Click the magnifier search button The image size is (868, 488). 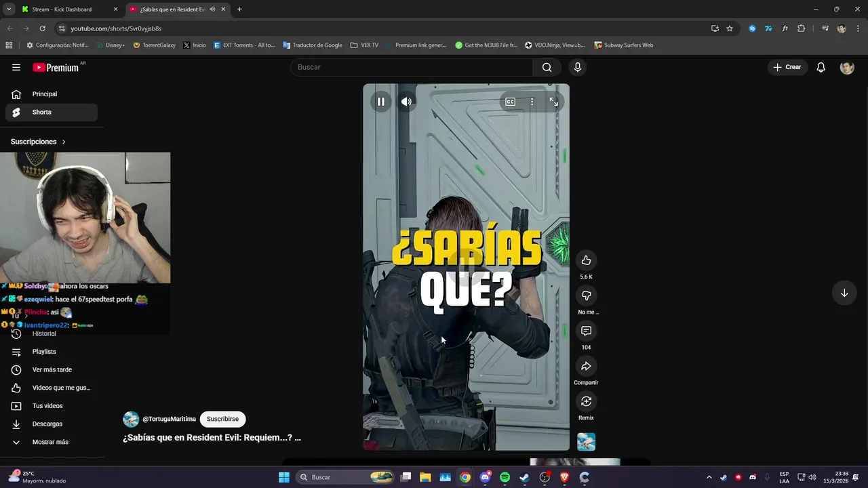click(x=547, y=67)
